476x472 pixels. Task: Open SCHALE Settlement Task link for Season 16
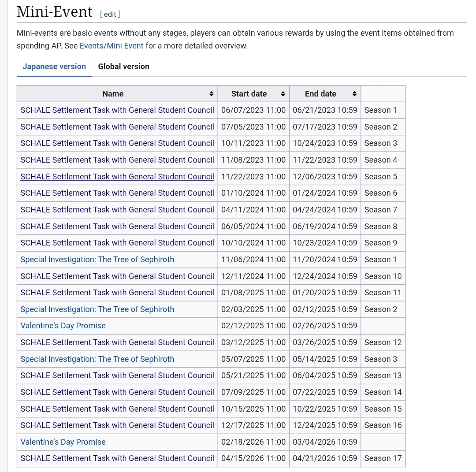(117, 425)
